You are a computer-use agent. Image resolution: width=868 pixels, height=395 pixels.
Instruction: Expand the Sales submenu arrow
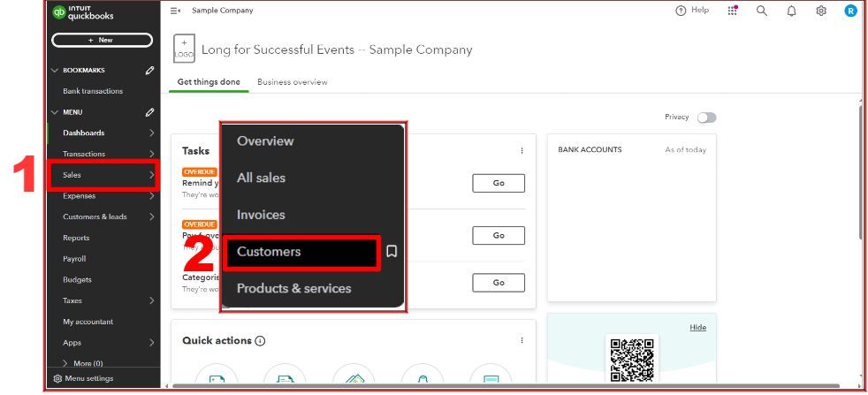coord(152,175)
